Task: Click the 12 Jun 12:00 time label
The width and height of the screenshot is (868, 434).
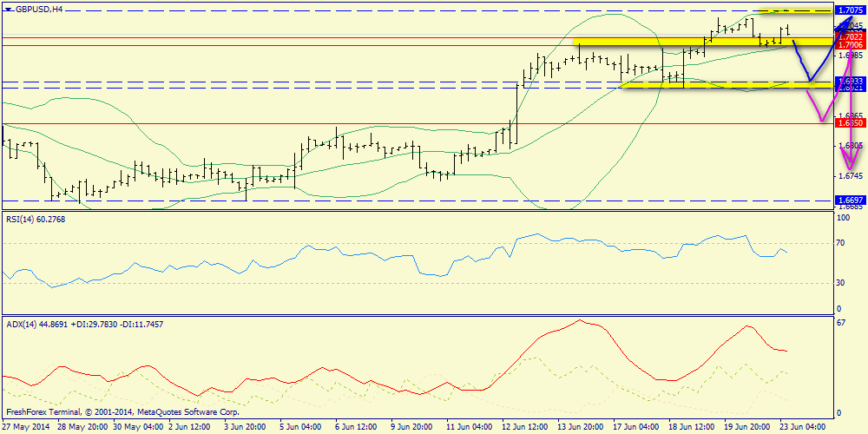Action: click(x=523, y=427)
